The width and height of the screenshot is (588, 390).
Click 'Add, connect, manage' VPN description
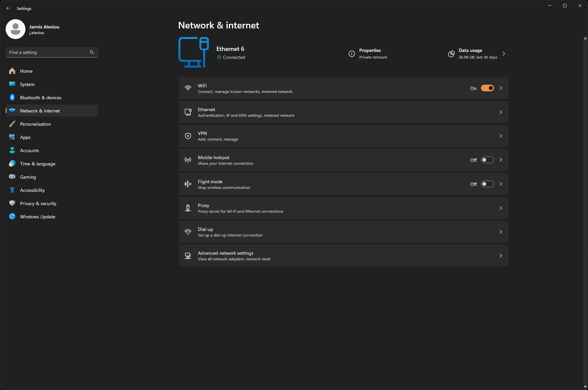point(218,139)
